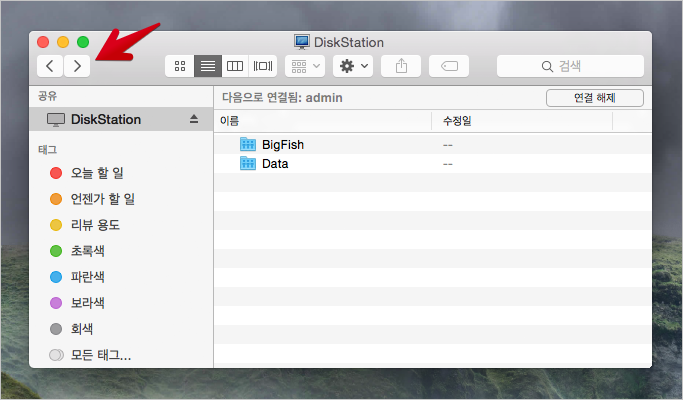Screen dimensions: 683x400
Task: Zoom the window with green button
Action: pyautogui.click(x=83, y=42)
